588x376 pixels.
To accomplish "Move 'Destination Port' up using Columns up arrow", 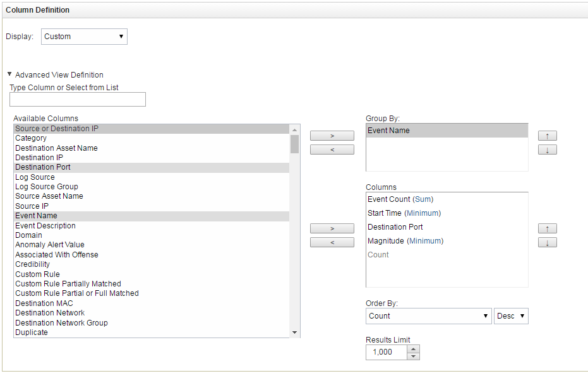I will [547, 228].
